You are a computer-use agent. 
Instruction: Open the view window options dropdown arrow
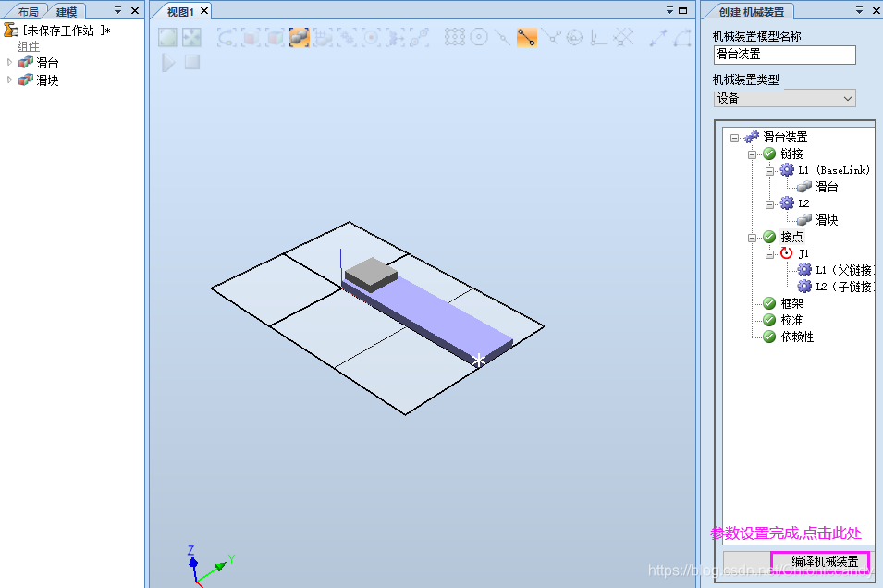[x=669, y=11]
